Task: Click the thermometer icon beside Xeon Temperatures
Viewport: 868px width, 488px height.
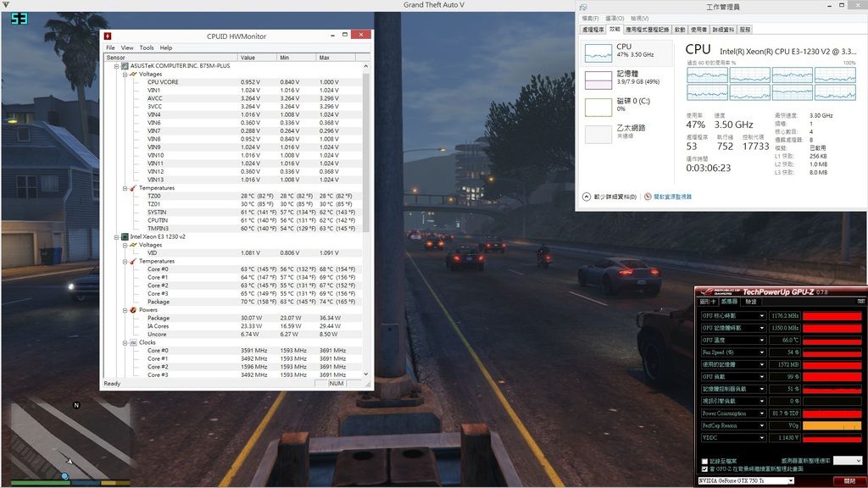Action: pyautogui.click(x=133, y=261)
